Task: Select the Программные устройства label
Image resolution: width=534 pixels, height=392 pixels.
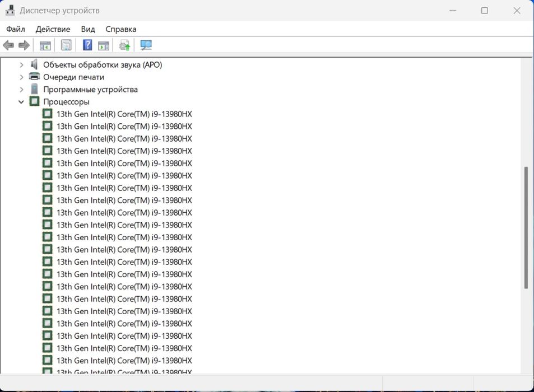Action: 90,90
